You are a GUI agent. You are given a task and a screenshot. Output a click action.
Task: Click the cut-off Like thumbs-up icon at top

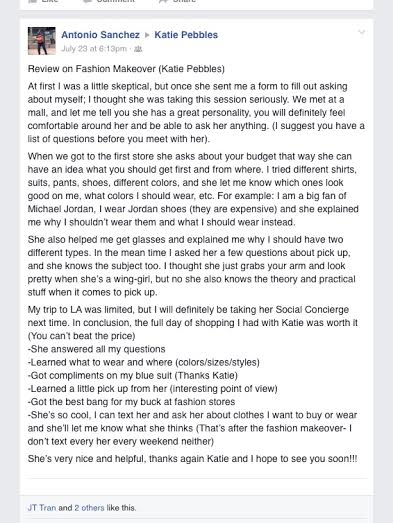[x=32, y=1]
